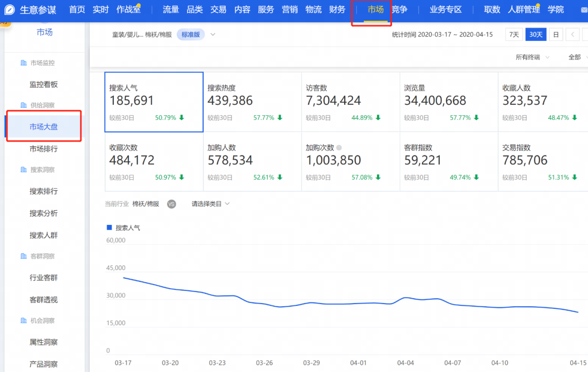Open the 品类 top menu
Image resolution: width=588 pixels, height=372 pixels.
point(195,10)
